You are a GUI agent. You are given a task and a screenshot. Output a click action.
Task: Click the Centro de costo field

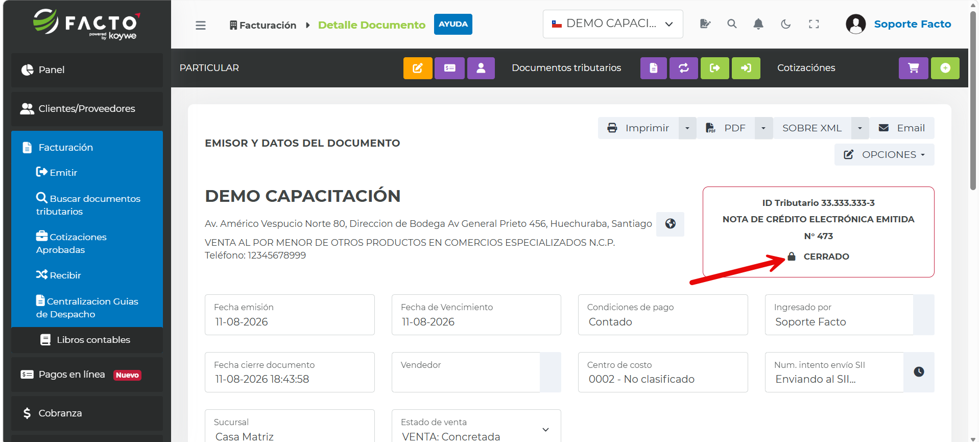(x=663, y=372)
